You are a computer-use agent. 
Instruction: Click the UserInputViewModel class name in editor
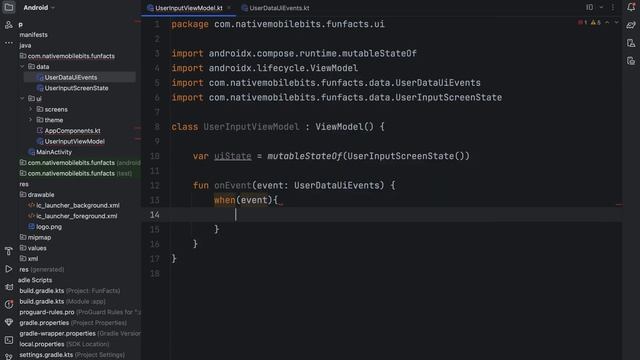pos(251,127)
